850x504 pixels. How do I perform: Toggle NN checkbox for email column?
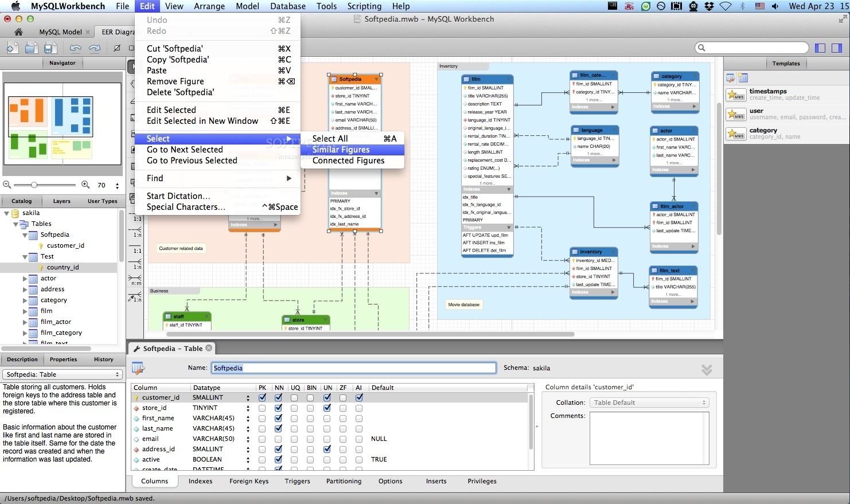click(x=278, y=439)
